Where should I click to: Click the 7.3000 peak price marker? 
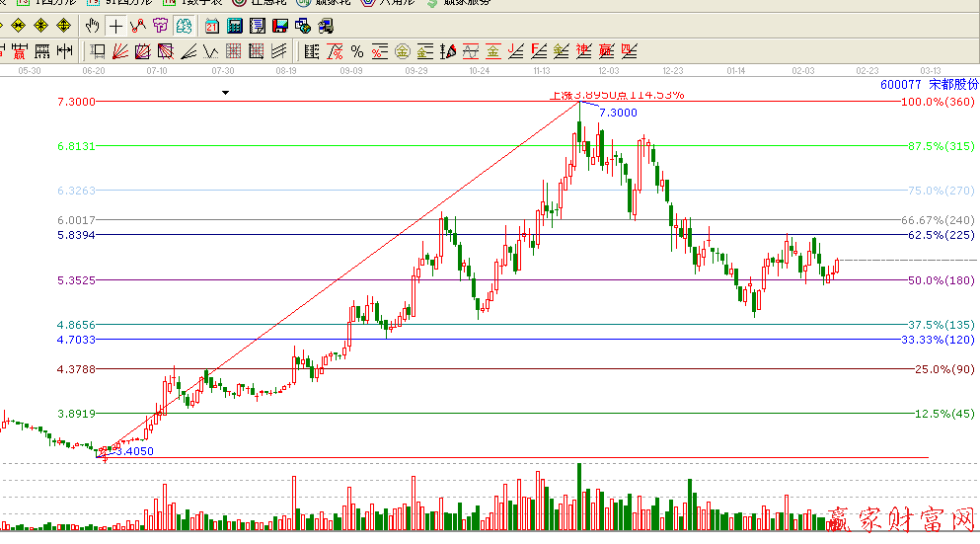click(x=618, y=114)
